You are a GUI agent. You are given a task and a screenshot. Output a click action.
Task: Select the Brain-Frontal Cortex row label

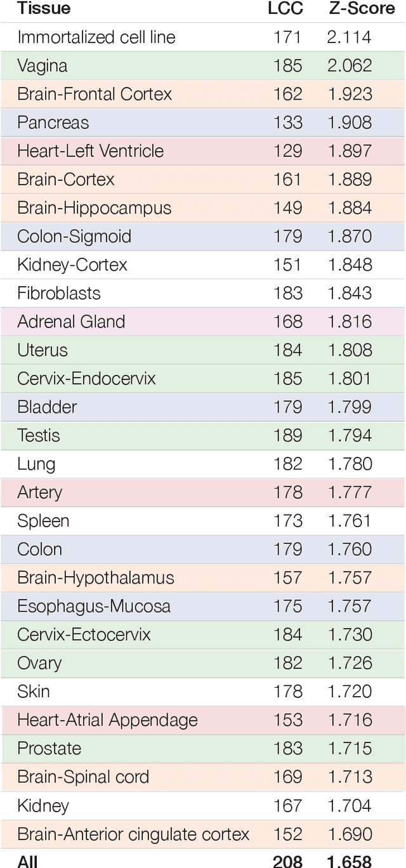point(95,95)
